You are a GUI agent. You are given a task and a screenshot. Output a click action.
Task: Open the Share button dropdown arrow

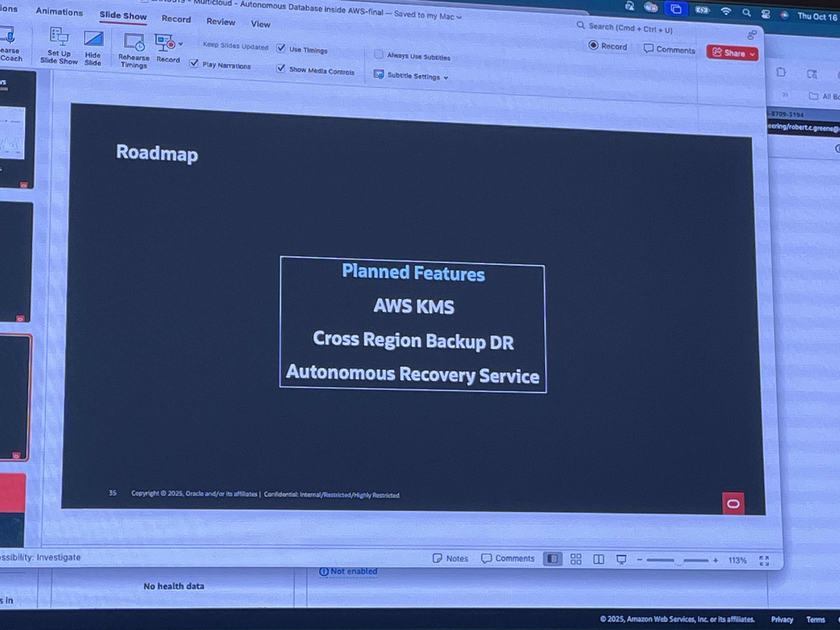tap(752, 54)
